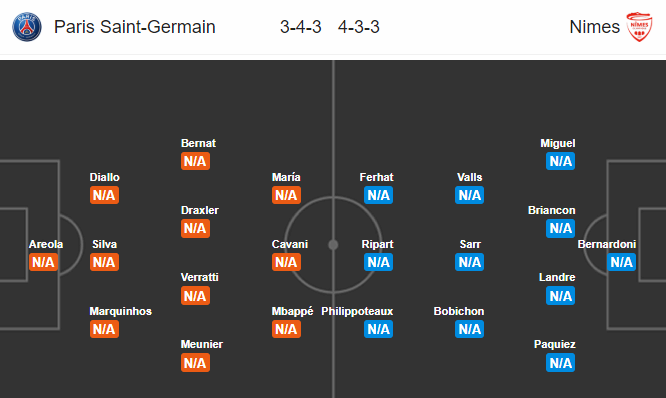Select Ripart's blue rating badge

point(378,262)
